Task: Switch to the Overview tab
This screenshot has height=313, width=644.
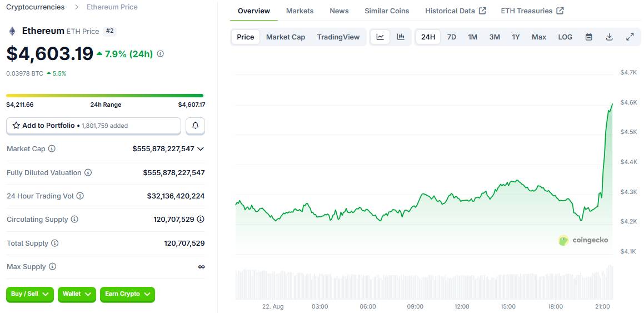Action: coord(254,11)
